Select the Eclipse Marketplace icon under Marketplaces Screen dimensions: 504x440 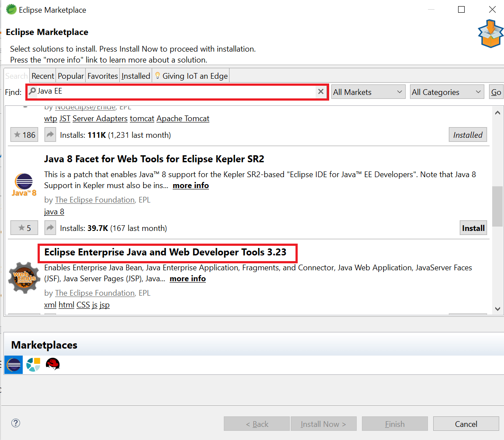14,365
